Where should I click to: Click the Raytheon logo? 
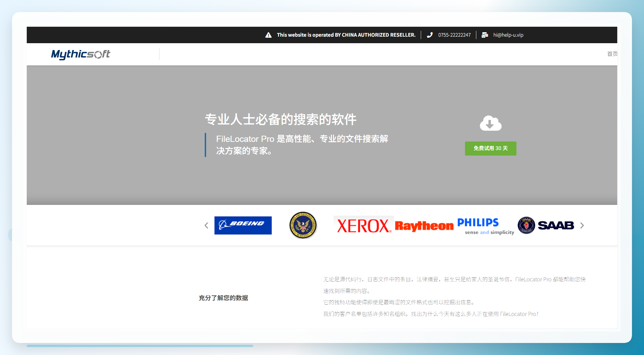click(x=424, y=226)
